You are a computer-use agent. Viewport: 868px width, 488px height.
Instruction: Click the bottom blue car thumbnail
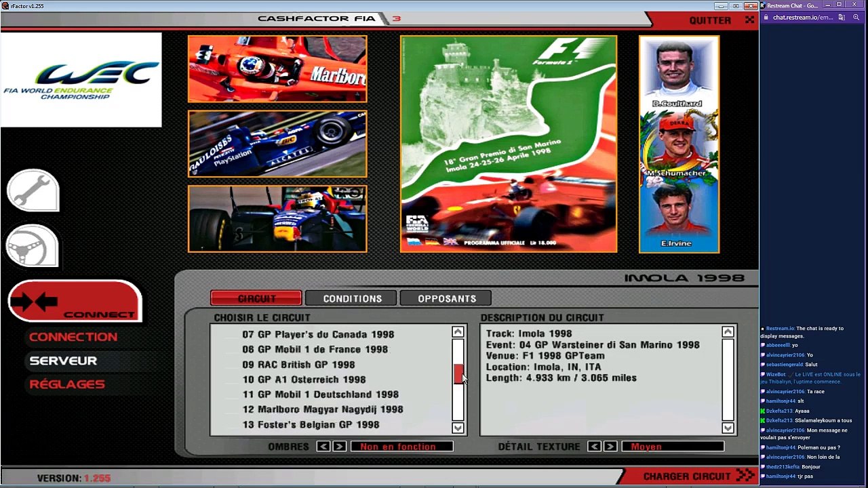coord(277,218)
